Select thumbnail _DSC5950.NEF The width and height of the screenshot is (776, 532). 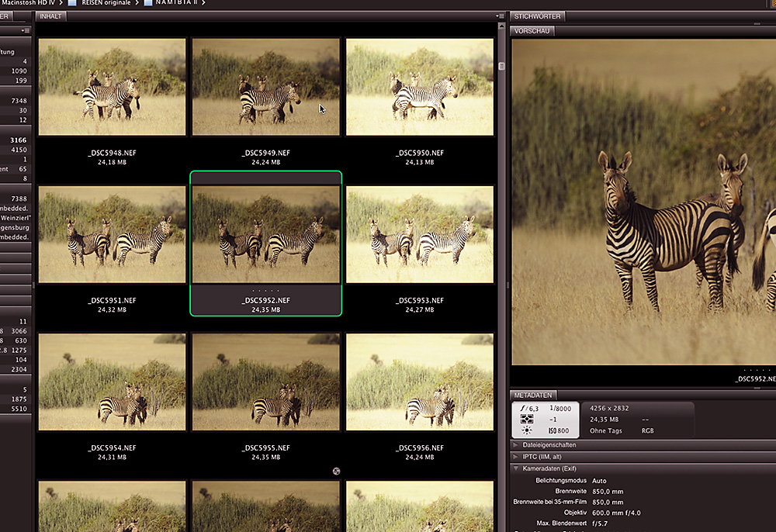[420, 87]
